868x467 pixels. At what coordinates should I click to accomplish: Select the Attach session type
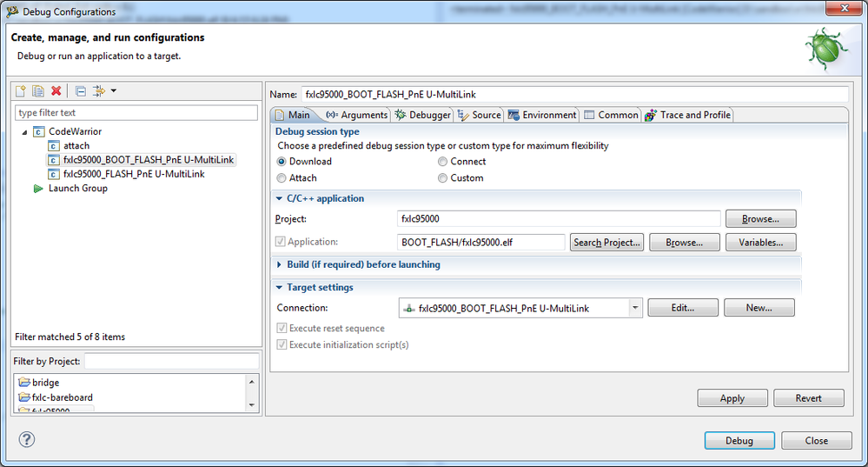coord(282,177)
